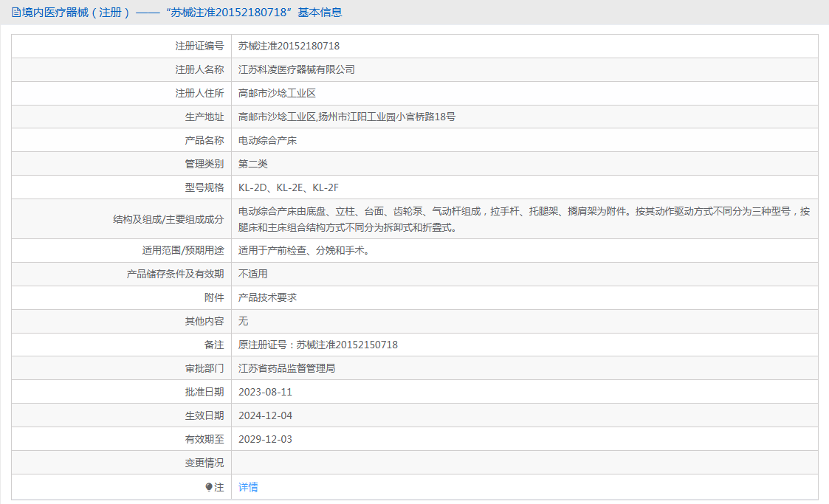The width and height of the screenshot is (829, 504).
Task: Click the 注册证编号 label
Action: [x=199, y=46]
